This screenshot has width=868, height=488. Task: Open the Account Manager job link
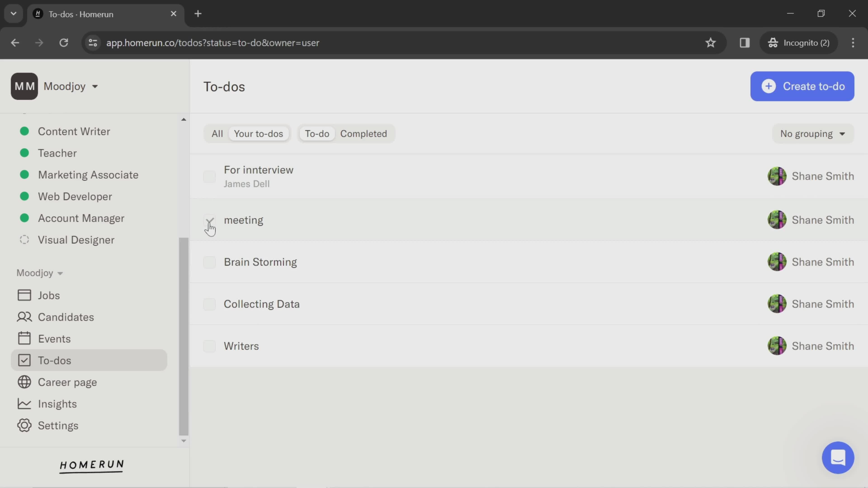coord(81,218)
